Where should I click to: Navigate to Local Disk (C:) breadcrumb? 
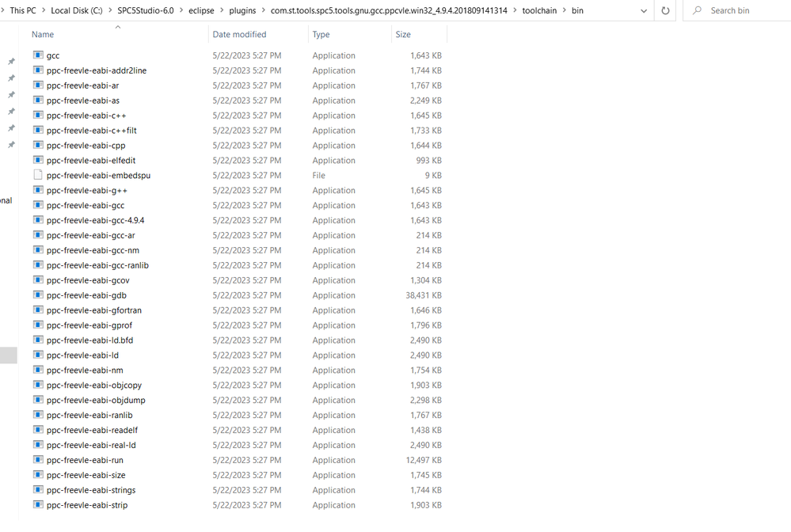[x=77, y=10]
